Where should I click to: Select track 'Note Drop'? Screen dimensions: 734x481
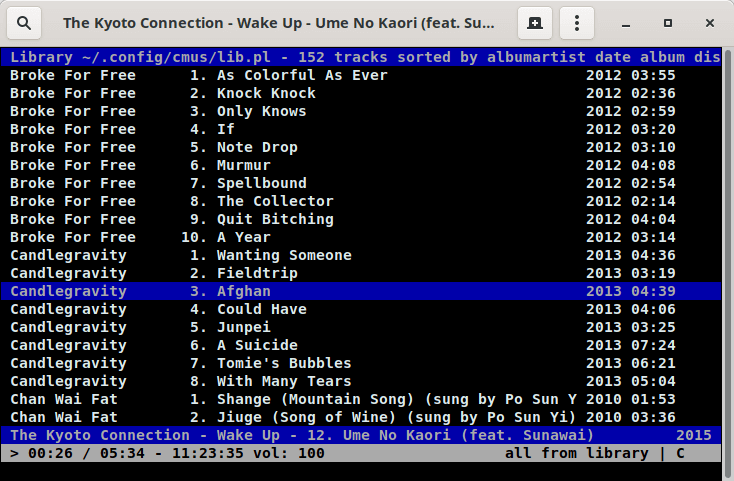pyautogui.click(x=361, y=147)
